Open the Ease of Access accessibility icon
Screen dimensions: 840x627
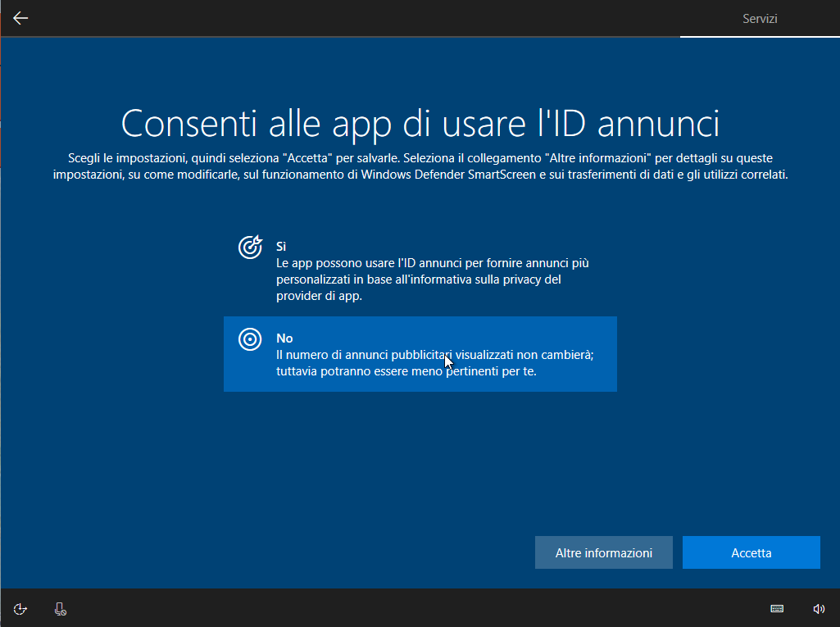pyautogui.click(x=20, y=609)
